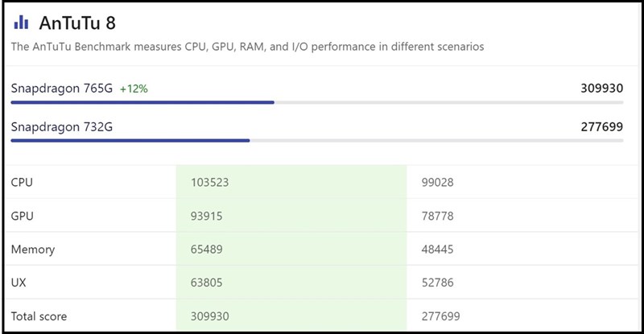Click the GPU row label
The height and width of the screenshot is (334, 644).
tap(22, 216)
